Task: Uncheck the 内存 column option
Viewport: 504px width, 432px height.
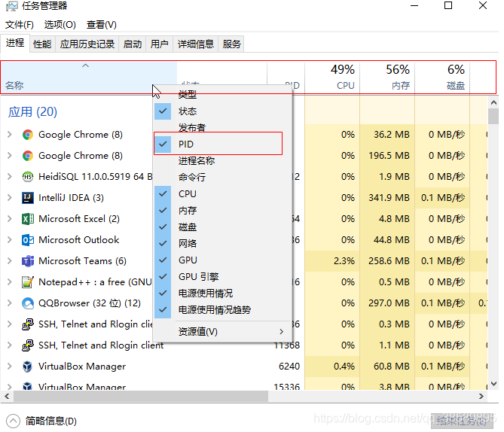Action: tap(223, 211)
